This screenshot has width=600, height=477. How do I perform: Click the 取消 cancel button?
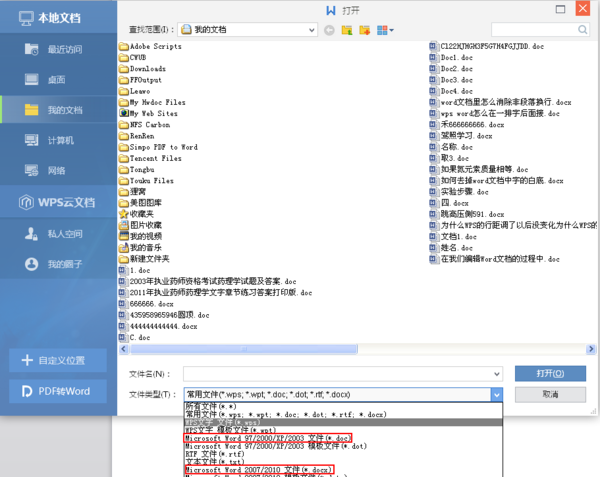550,394
